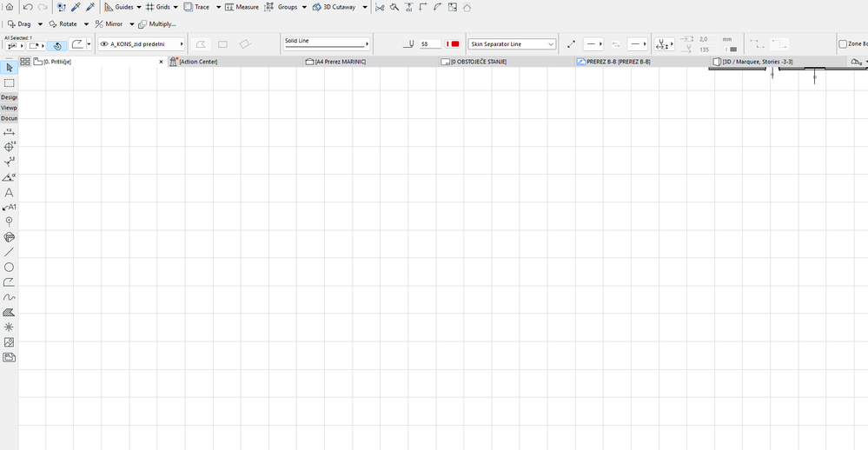Open the Trace options dropdown arrow
Screen dimensions: 868x450
point(218,7)
